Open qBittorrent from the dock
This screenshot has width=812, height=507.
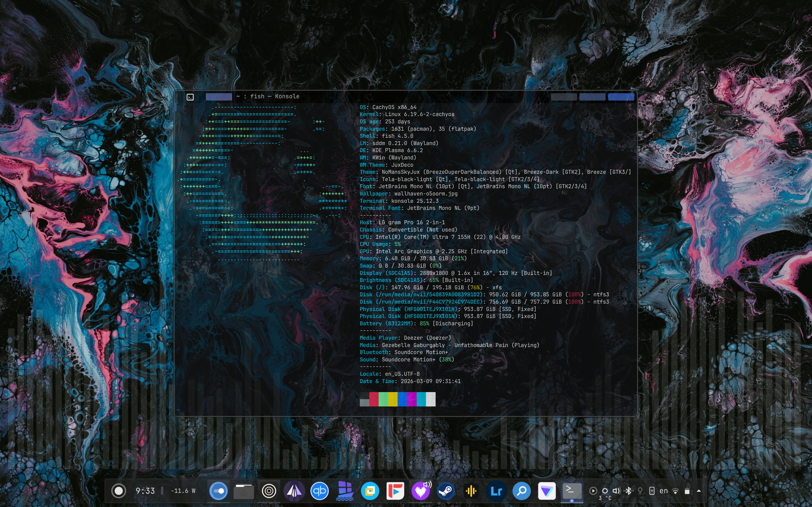tap(319, 491)
